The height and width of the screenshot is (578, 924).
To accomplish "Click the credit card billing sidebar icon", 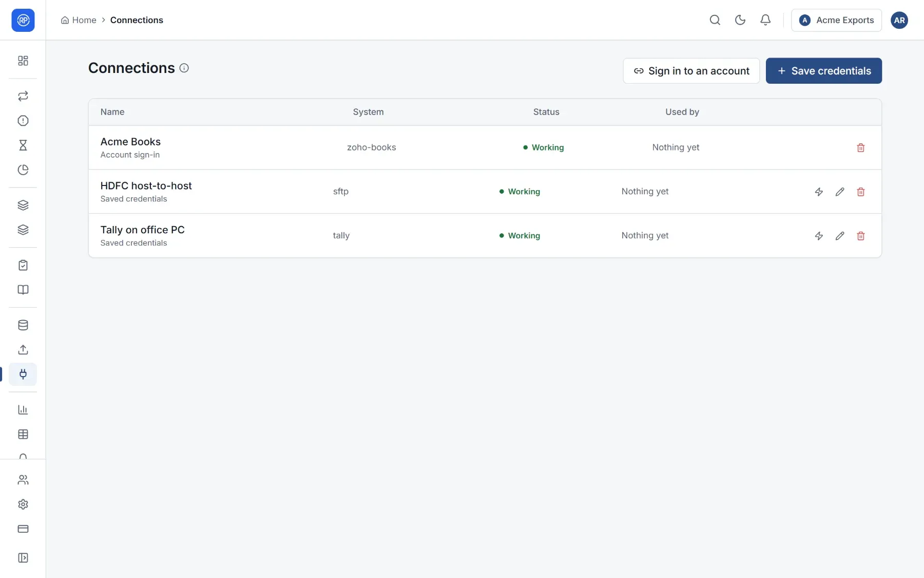I will coord(23,529).
